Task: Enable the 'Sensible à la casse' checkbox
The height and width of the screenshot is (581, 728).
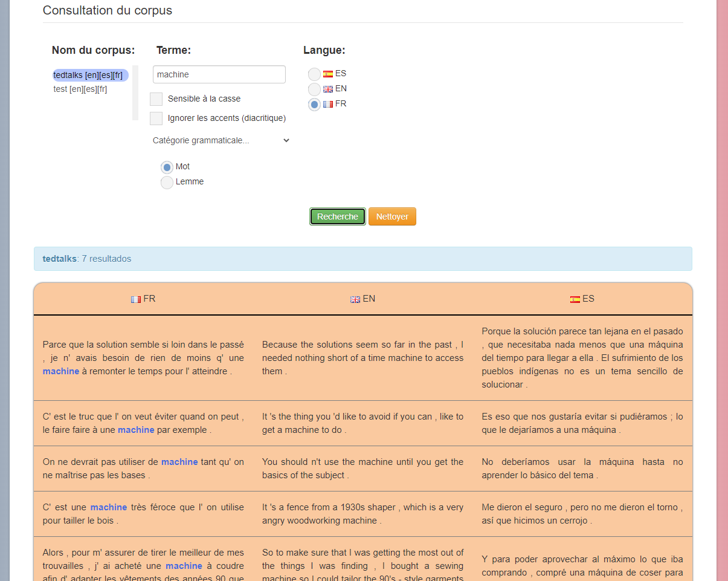Action: click(x=156, y=99)
